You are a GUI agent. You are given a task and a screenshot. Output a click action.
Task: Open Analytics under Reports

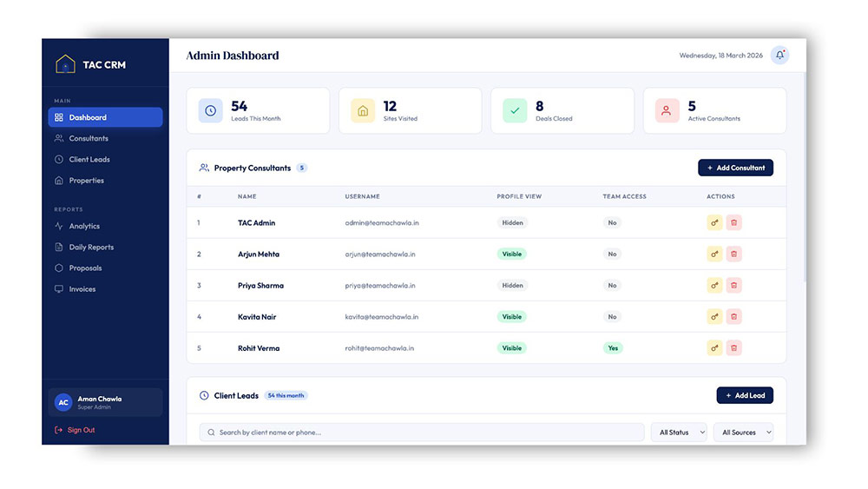[84, 227]
